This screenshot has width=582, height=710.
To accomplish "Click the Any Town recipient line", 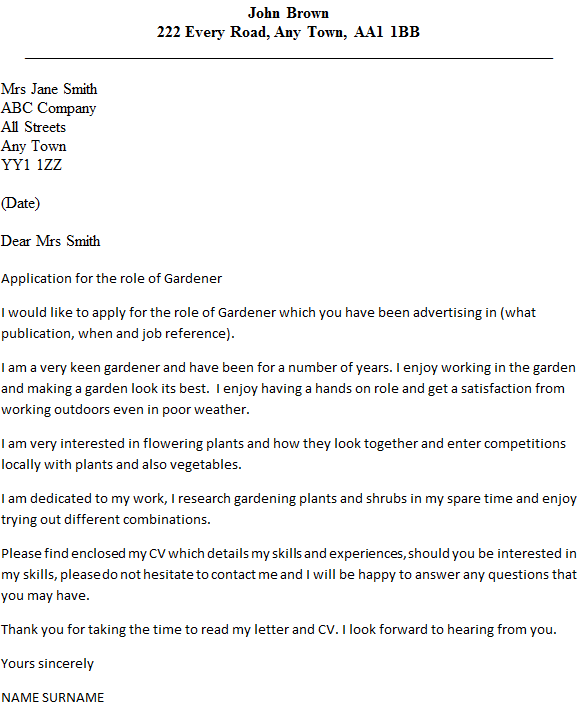I will point(34,146).
